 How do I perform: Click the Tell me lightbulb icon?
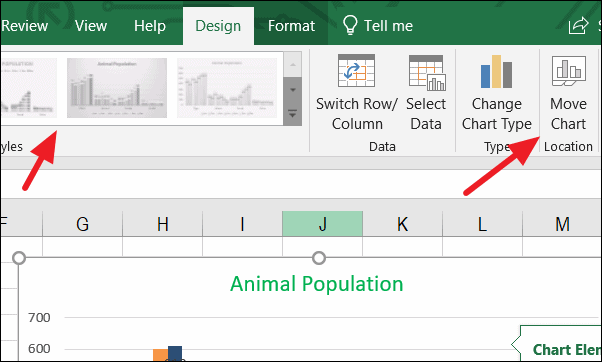coord(350,25)
